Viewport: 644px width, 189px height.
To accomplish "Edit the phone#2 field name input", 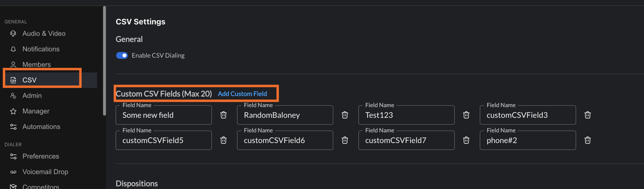I will [x=528, y=140].
